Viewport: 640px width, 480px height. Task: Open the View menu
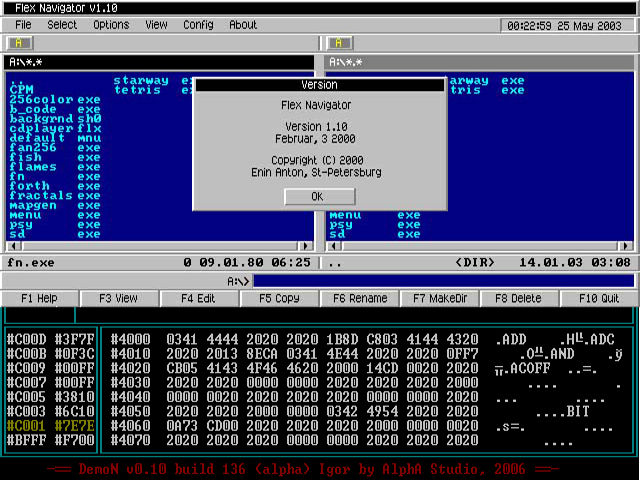point(156,25)
